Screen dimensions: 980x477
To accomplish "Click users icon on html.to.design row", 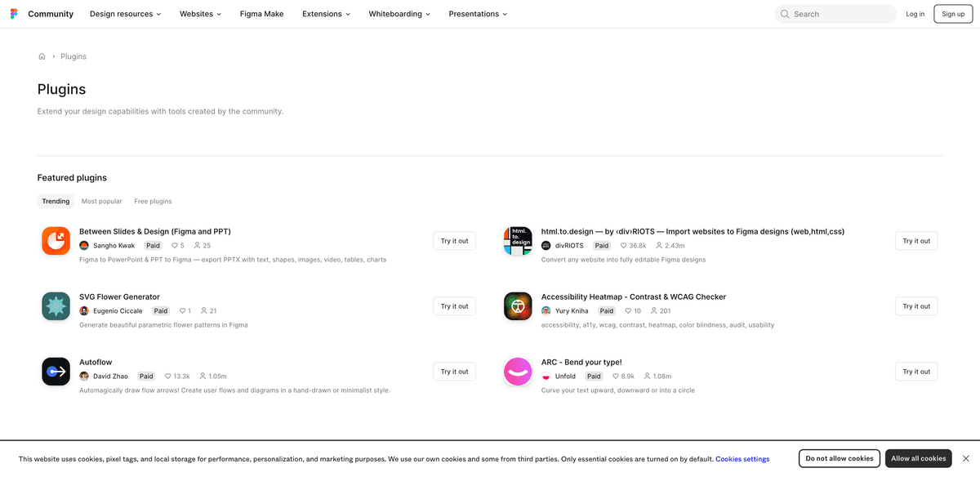I will 659,246.
